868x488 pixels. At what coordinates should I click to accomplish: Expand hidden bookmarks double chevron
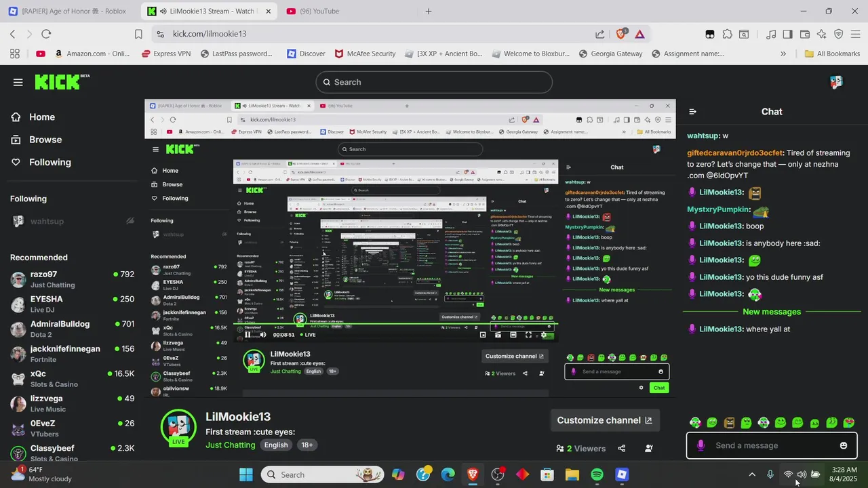click(x=783, y=54)
